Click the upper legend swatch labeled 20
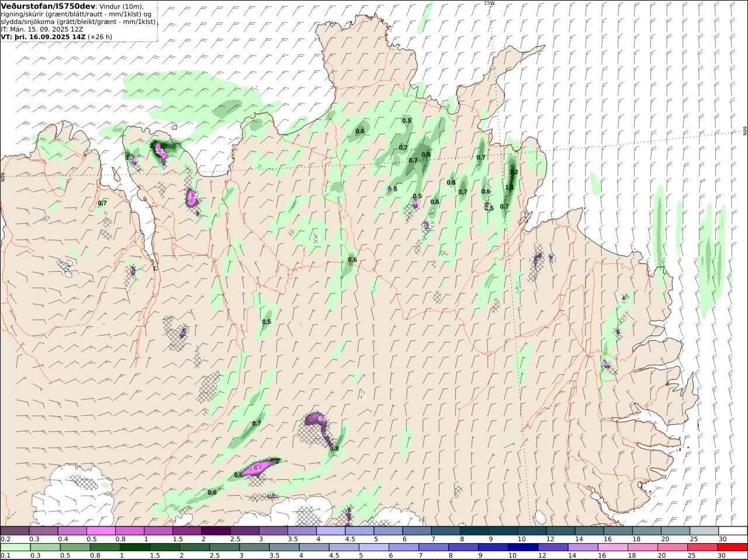 pos(675,531)
